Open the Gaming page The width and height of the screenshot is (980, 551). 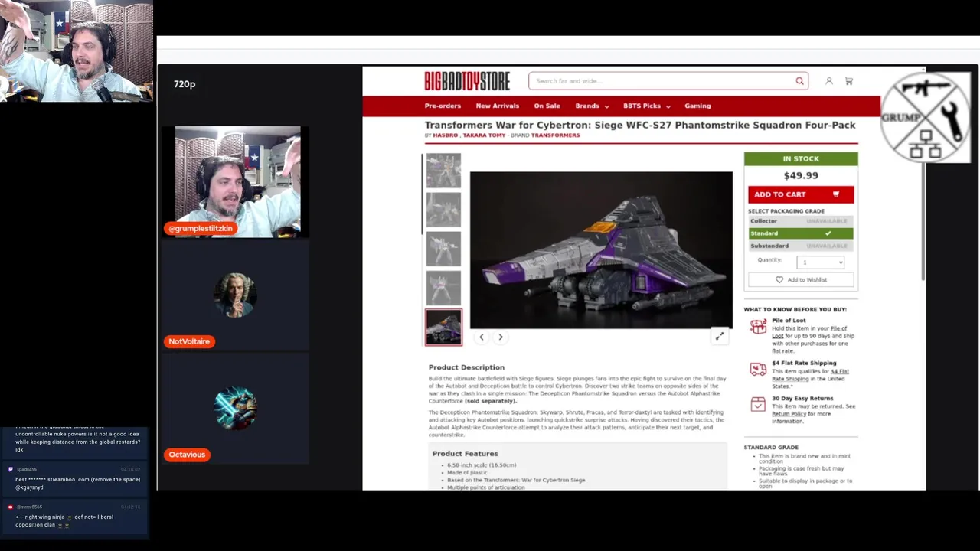697,106
